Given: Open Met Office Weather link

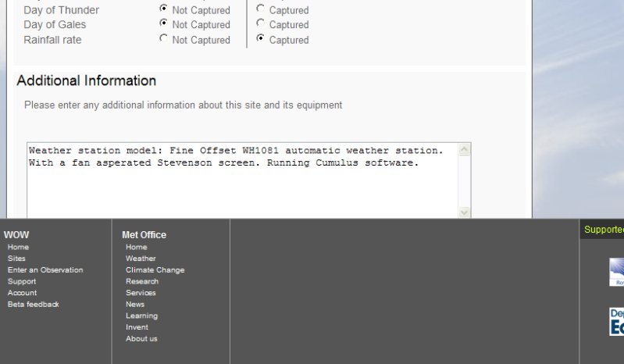Looking at the screenshot, I should 141,259.
